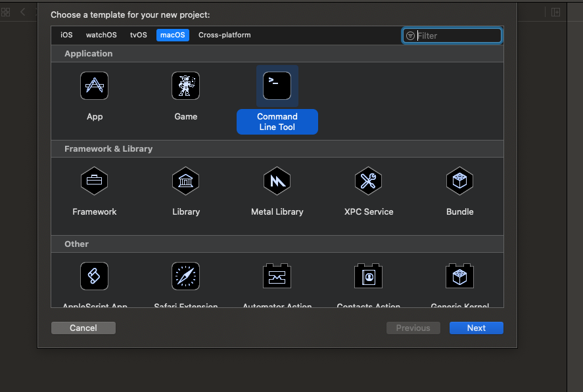Click the Game label text
This screenshot has height=392, width=583.
tap(185, 117)
